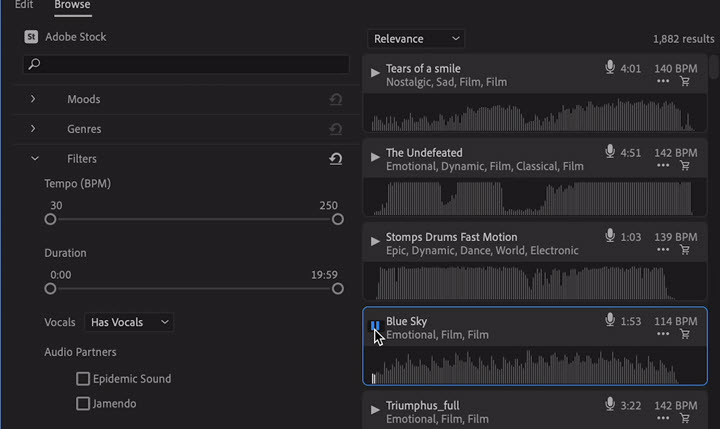The image size is (720, 429).
Task: Open more options for The Undefeated
Action: click(662, 166)
